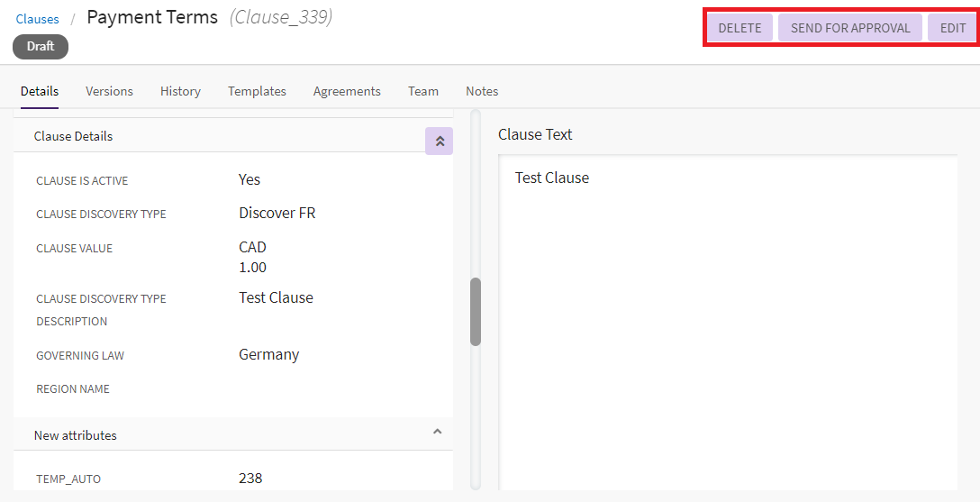Go back via Clauses breadcrumb link

click(x=37, y=19)
